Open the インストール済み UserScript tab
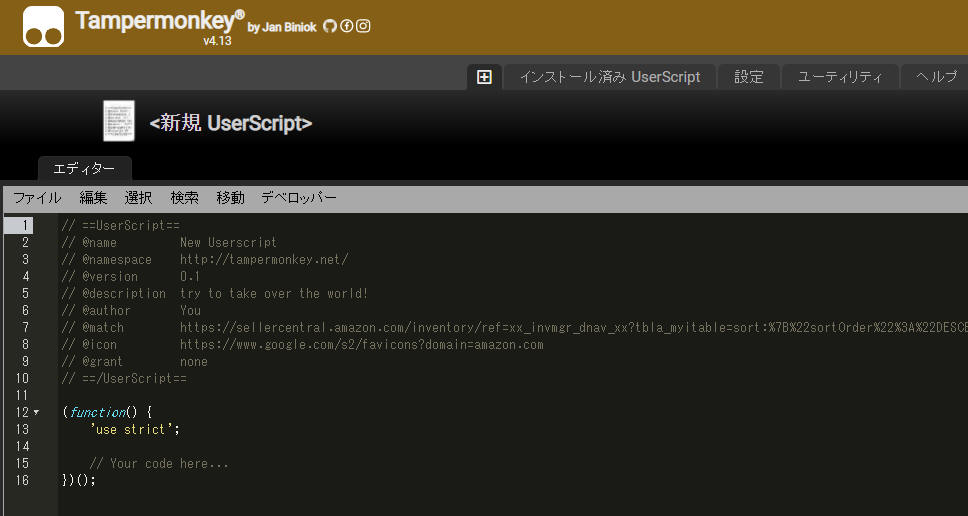The width and height of the screenshot is (968, 516). (x=610, y=77)
